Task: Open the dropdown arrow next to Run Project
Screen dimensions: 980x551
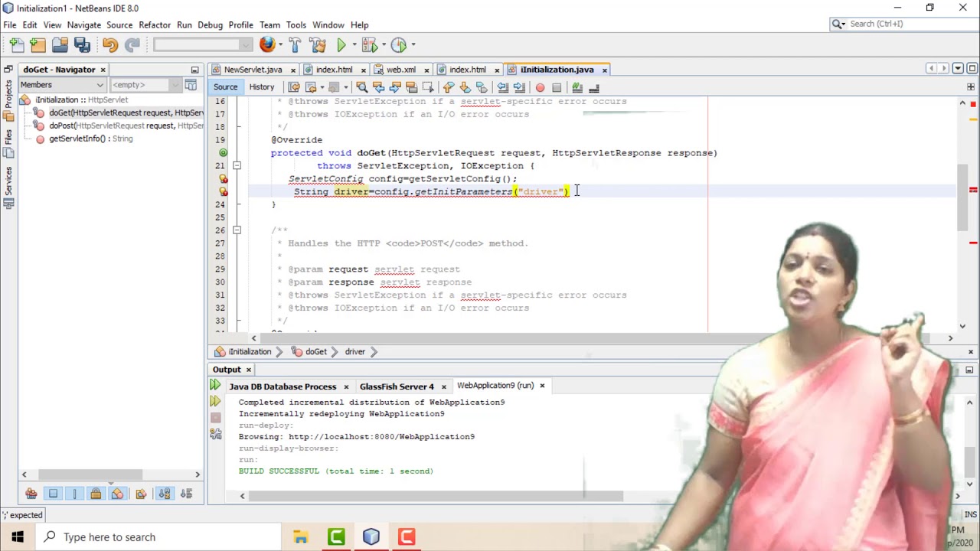Action: [354, 45]
